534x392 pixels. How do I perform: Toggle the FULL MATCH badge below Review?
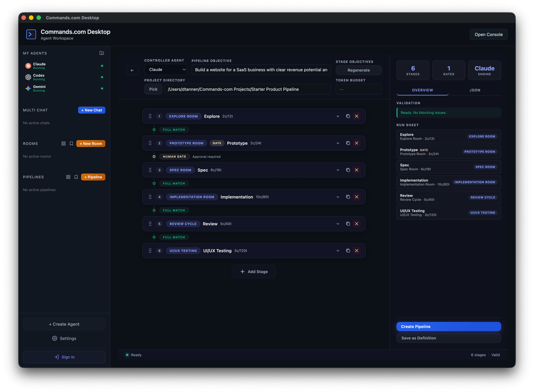[174, 237]
